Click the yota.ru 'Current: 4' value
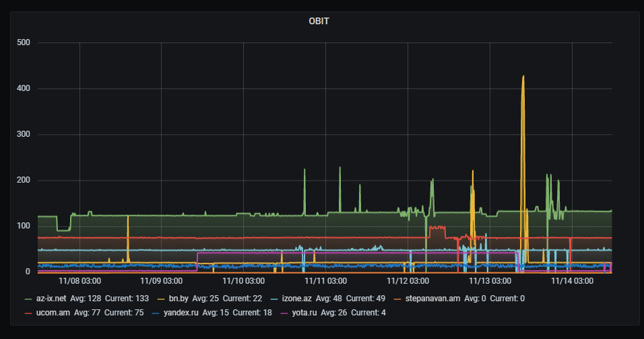Image resolution: width=644 pixels, height=339 pixels. [368, 312]
